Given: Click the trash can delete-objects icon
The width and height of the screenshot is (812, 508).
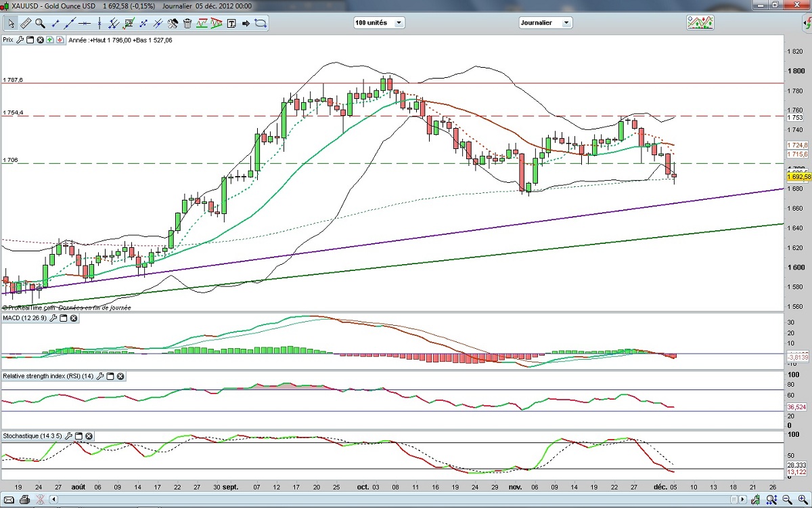Looking at the screenshot, I should coord(187,23).
